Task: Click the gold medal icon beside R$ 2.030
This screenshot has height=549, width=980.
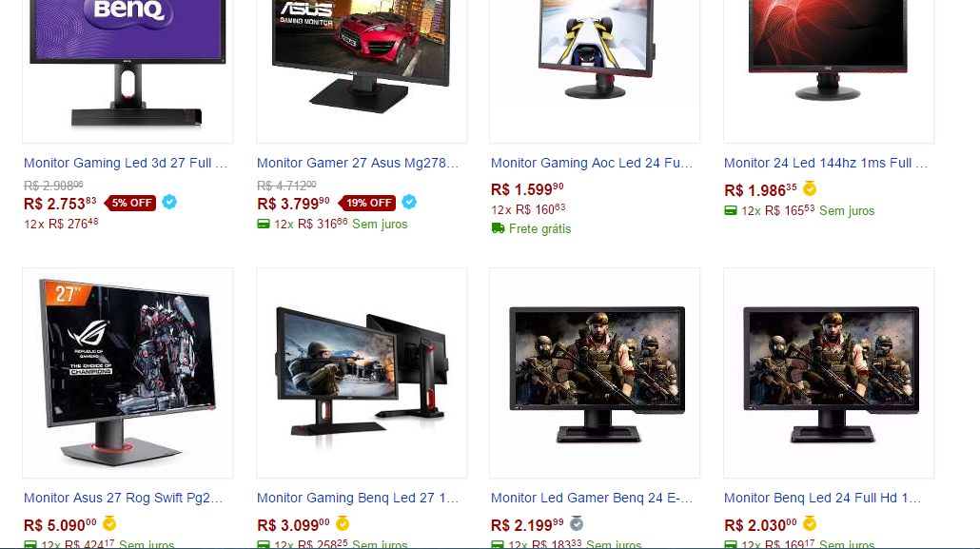Action: click(810, 523)
